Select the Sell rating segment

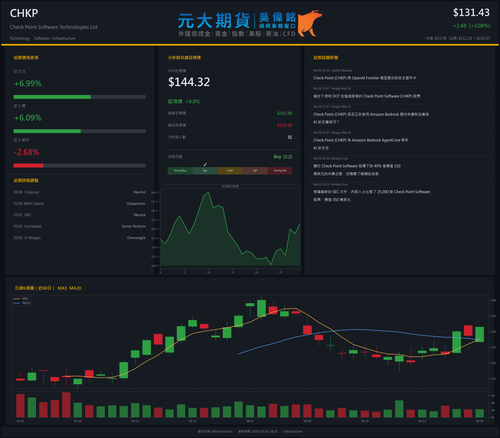tap(255, 171)
